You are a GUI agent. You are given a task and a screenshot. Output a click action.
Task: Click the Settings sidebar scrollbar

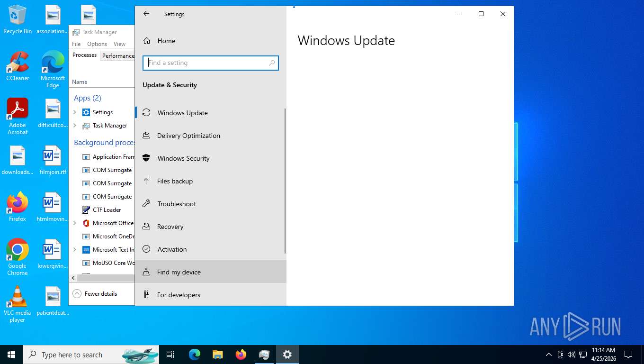click(285, 180)
